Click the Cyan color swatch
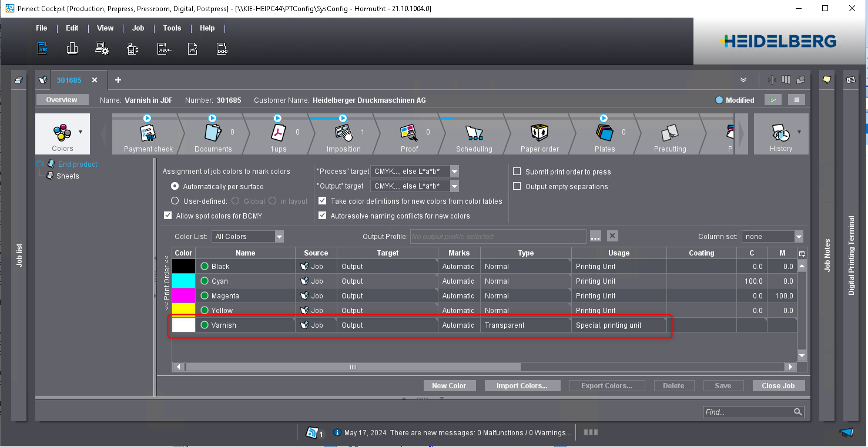Image resolution: width=868 pixels, height=447 pixels. [184, 281]
